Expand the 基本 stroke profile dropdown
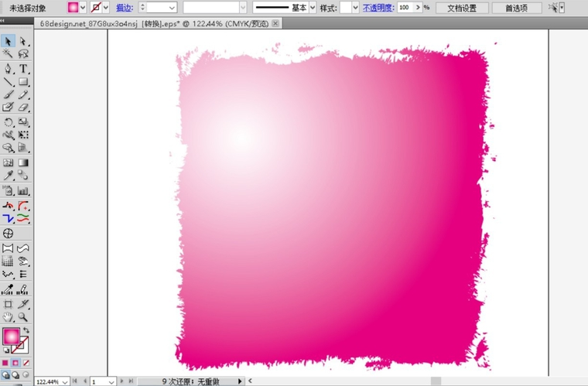 [313, 8]
